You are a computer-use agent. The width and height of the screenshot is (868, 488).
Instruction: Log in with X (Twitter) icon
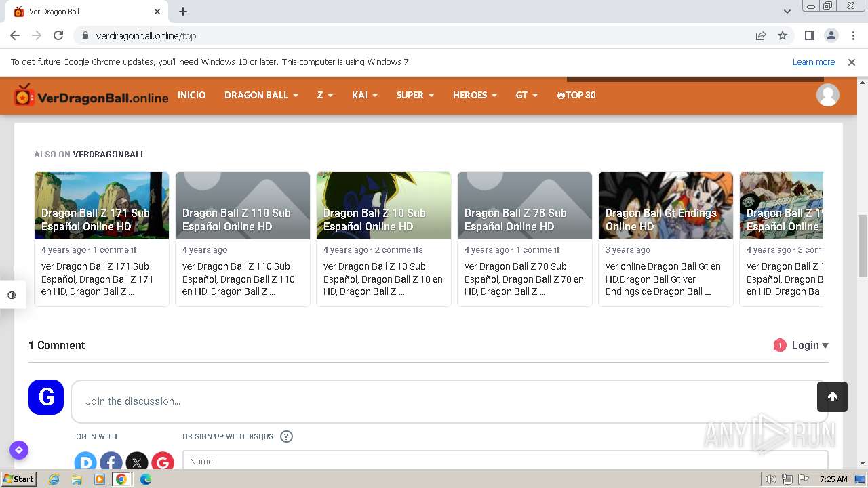(137, 463)
